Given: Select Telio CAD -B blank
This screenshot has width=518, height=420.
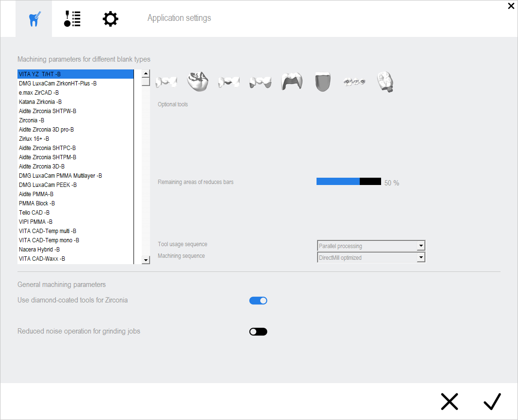Looking at the screenshot, I should coord(75,213).
